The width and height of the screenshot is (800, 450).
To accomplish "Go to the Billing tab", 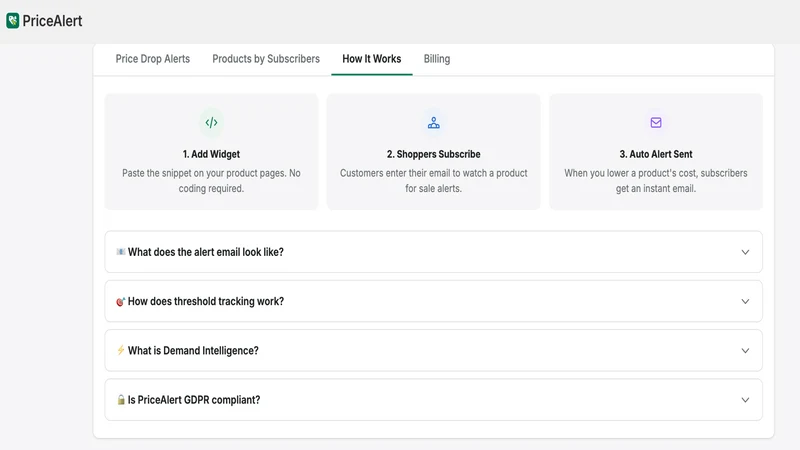I will pos(437,59).
